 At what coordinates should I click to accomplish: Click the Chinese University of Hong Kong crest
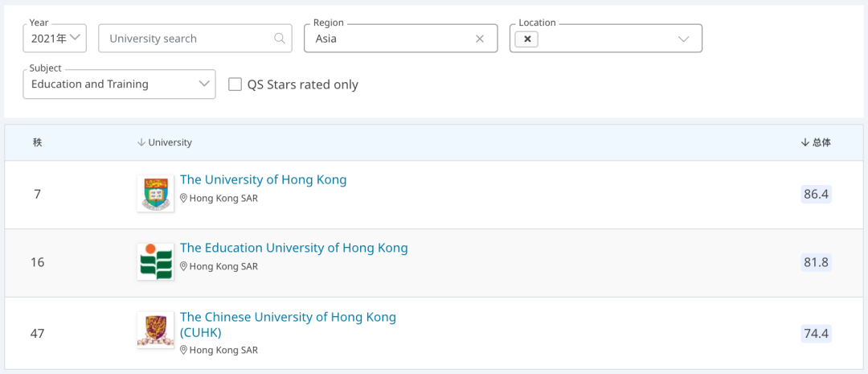pyautogui.click(x=155, y=330)
